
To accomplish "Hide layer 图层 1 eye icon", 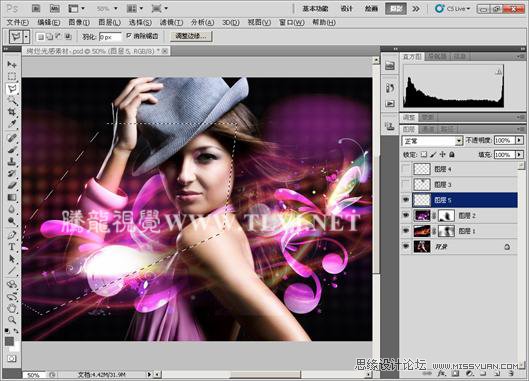I will point(406,231).
